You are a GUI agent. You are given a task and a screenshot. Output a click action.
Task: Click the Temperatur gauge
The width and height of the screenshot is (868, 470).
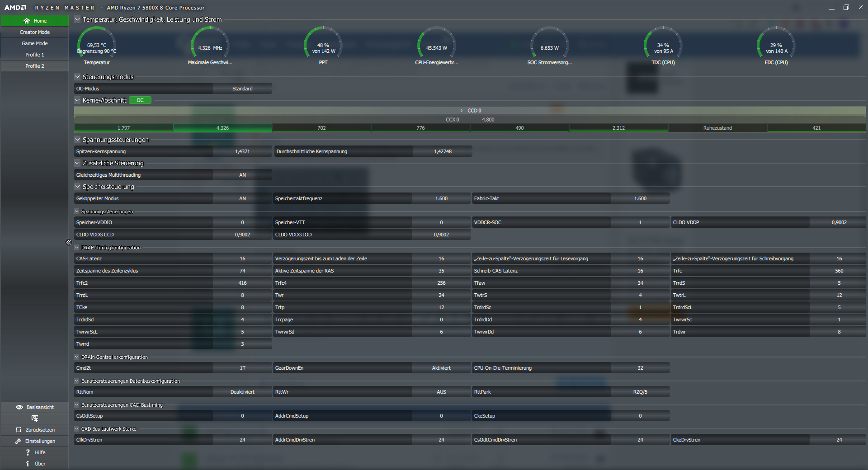(97, 46)
